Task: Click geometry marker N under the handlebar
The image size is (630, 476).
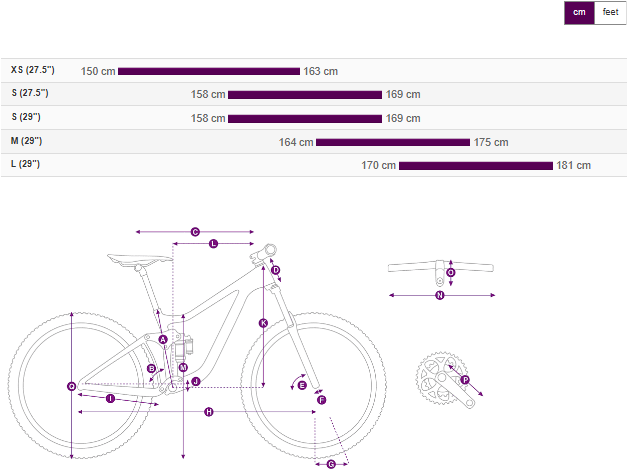Action: click(439, 295)
